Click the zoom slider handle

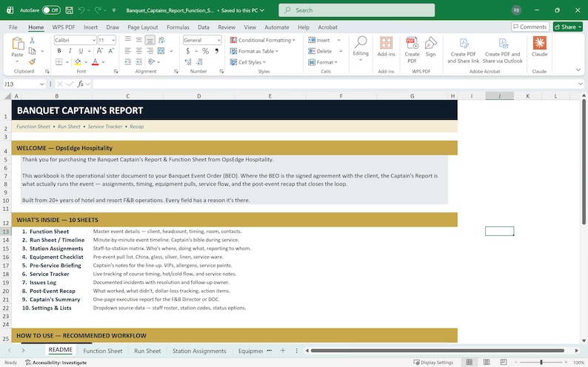click(x=541, y=362)
